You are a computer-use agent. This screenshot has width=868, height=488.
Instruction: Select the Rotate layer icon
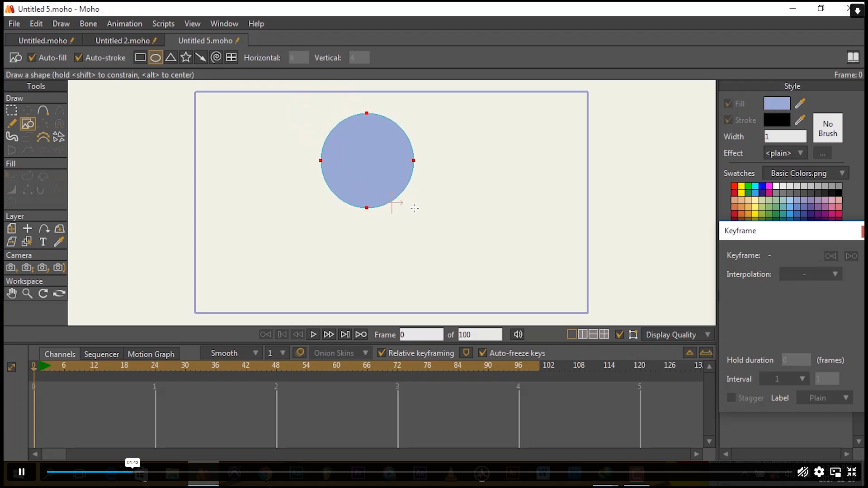[43, 228]
